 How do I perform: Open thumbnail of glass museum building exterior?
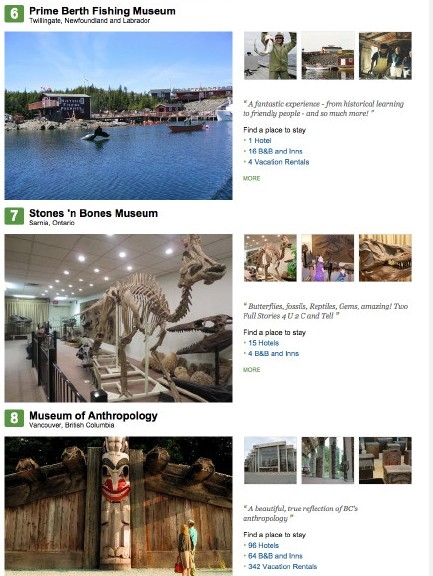tap(270, 460)
